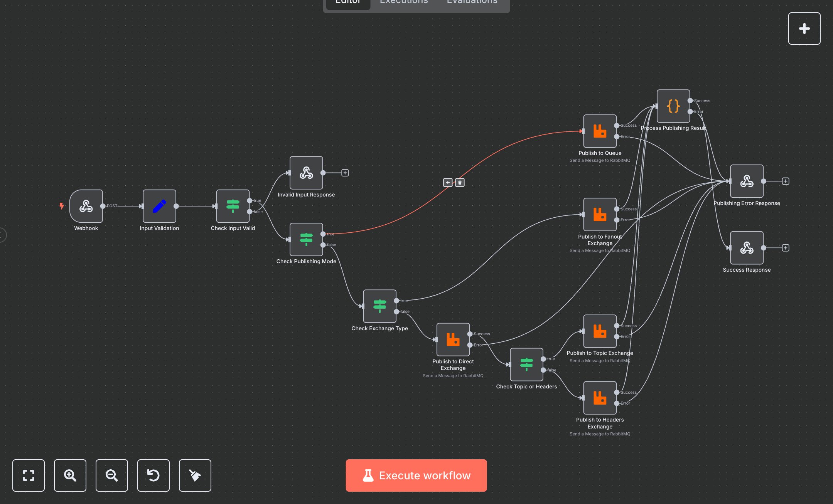Viewport: 833px width, 504px height.
Task: Select the Publish to Topic Exchange node
Action: click(600, 331)
